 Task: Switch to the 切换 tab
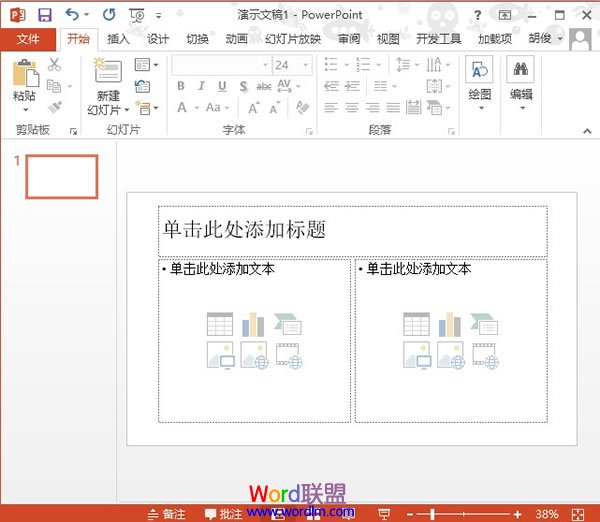coord(197,39)
